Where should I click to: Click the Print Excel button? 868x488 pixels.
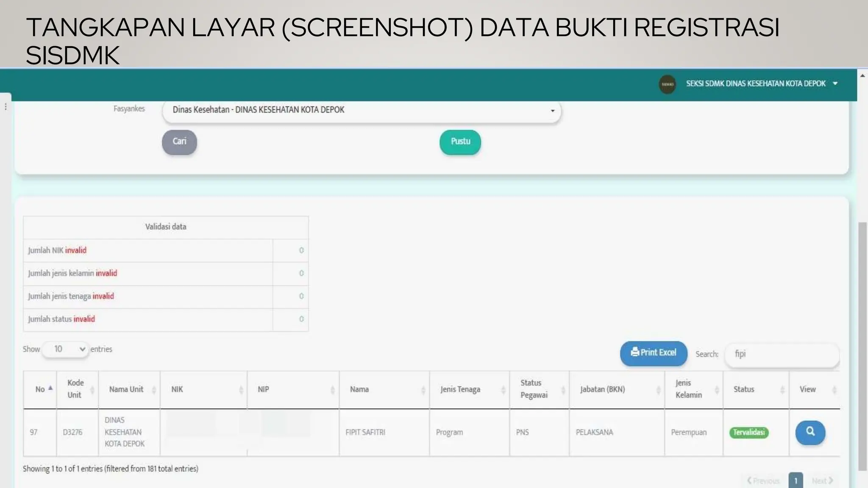point(653,353)
